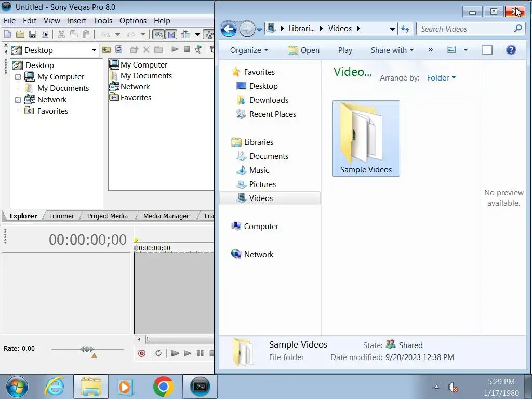Click Play From Start in the transport bar

coord(175,353)
